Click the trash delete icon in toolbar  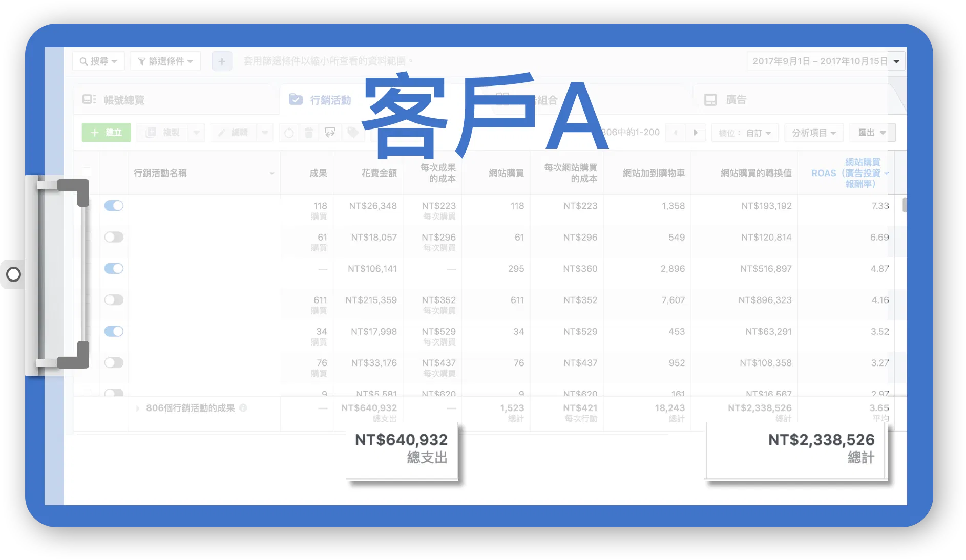pyautogui.click(x=309, y=133)
